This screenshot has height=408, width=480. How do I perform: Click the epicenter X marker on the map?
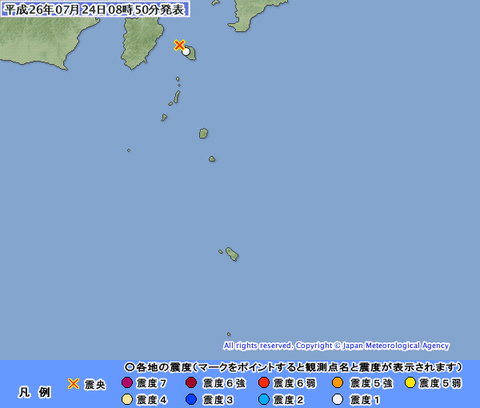179,45
